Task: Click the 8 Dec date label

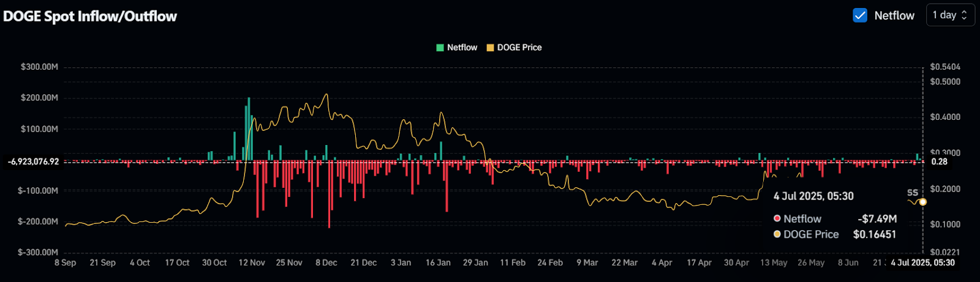Action: click(326, 262)
